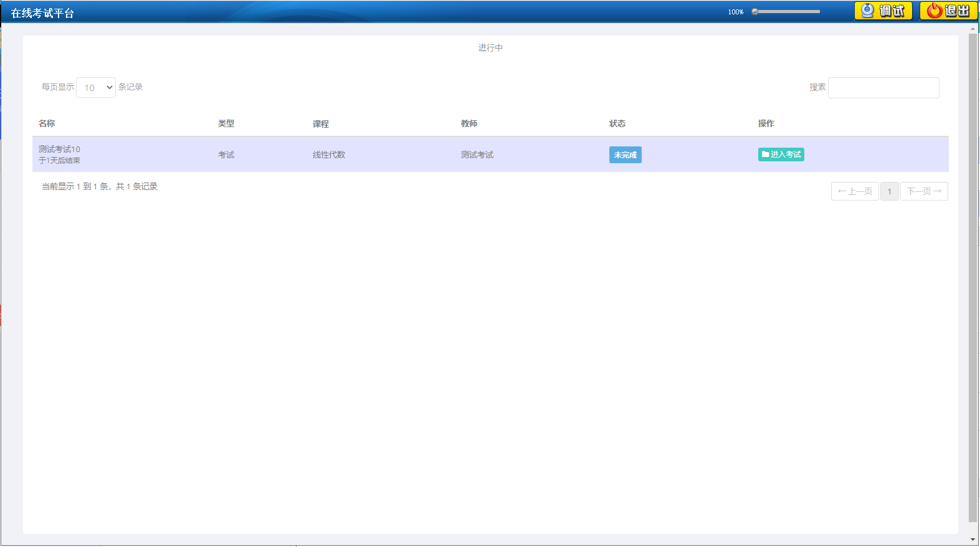The width and height of the screenshot is (980, 547).
Task: Click the 在线考试平台 title text
Action: click(x=42, y=13)
